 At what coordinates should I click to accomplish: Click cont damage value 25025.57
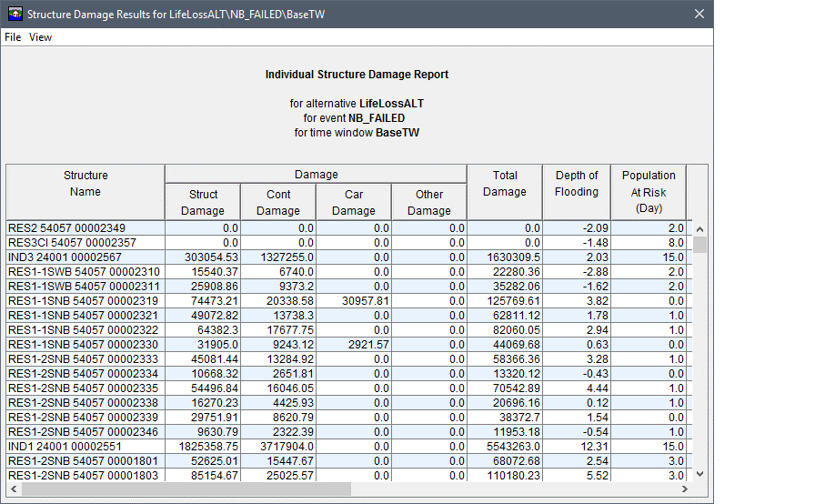click(290, 475)
